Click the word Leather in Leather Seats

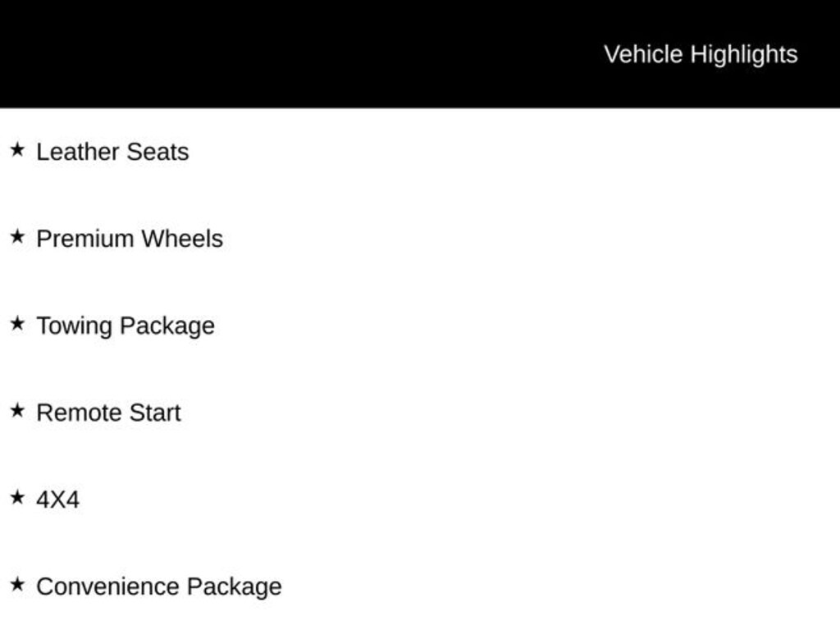tap(78, 152)
